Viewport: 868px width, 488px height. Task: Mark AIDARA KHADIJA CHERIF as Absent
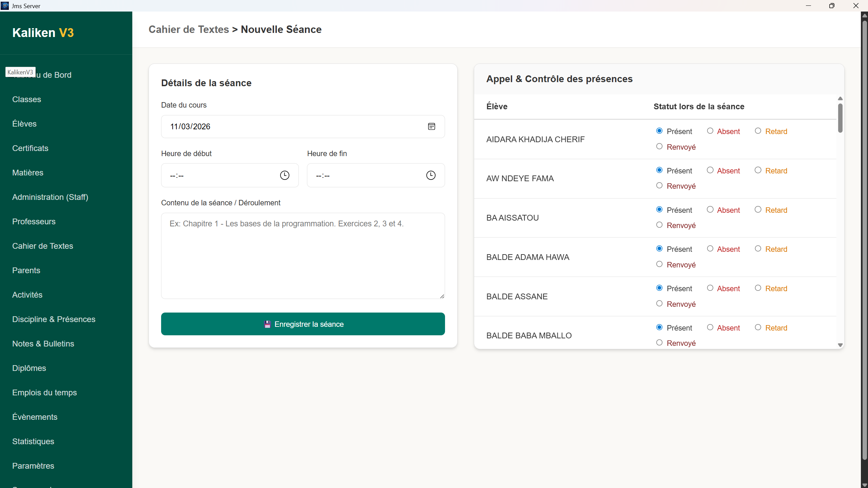click(710, 131)
